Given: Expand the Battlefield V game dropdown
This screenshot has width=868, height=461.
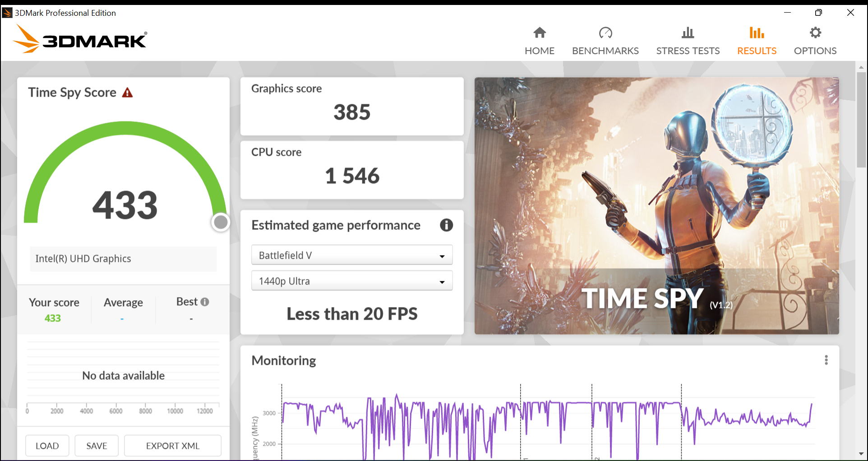Looking at the screenshot, I should click(351, 256).
